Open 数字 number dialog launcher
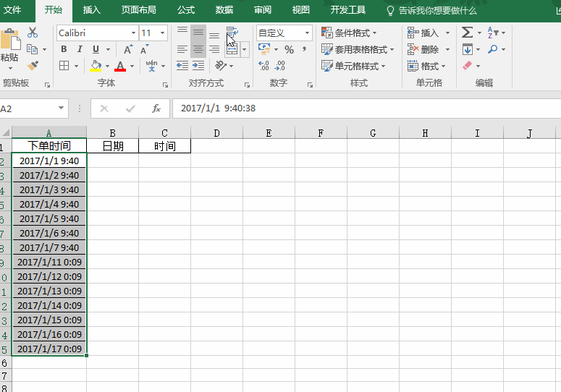Image resolution: width=561 pixels, height=392 pixels. (310, 85)
